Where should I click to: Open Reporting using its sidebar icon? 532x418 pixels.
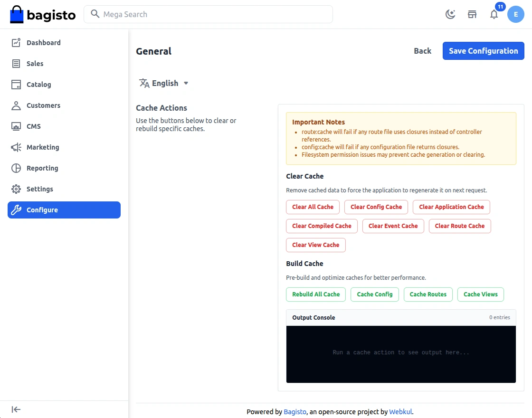pos(16,168)
